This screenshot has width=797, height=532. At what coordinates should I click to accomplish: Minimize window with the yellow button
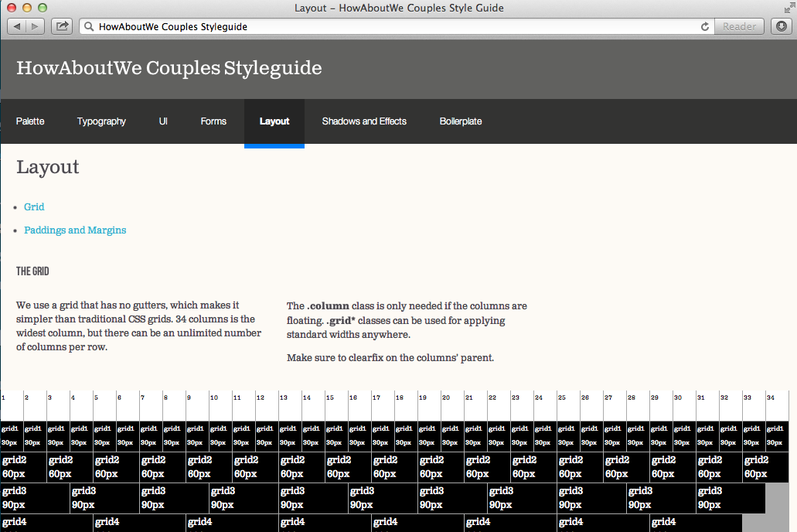[x=27, y=8]
